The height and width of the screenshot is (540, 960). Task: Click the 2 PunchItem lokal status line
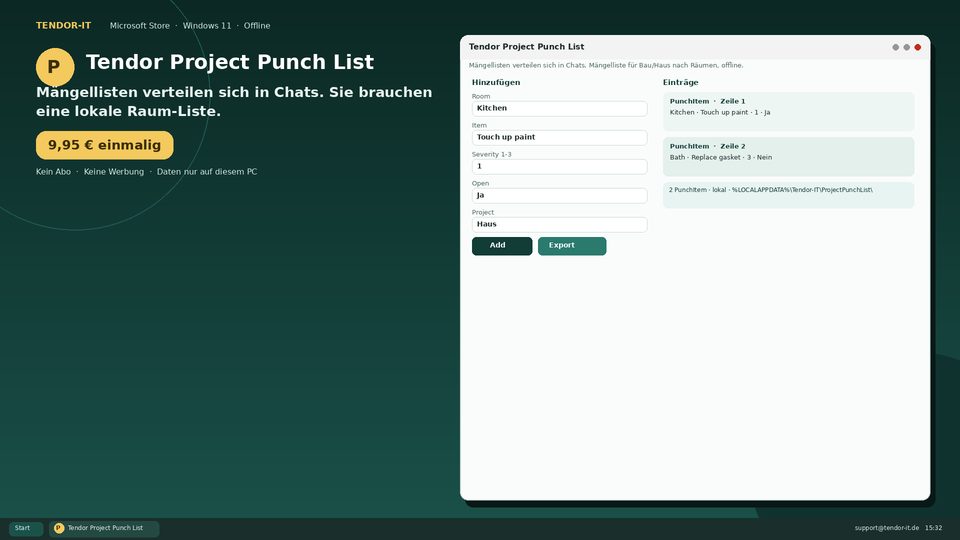tap(788, 195)
